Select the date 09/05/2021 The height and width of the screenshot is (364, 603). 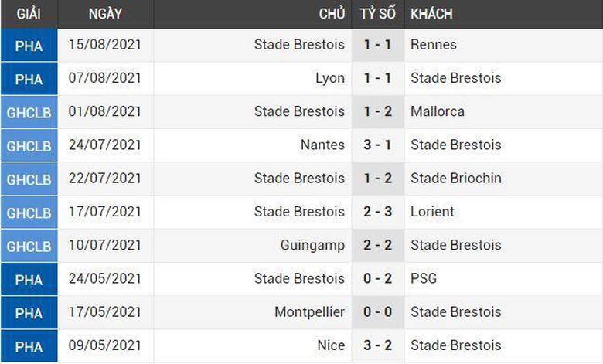pos(104,345)
